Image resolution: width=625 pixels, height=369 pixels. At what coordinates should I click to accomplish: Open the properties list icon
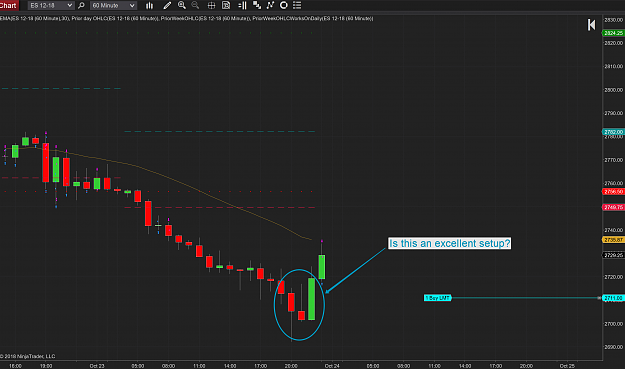(297, 5)
